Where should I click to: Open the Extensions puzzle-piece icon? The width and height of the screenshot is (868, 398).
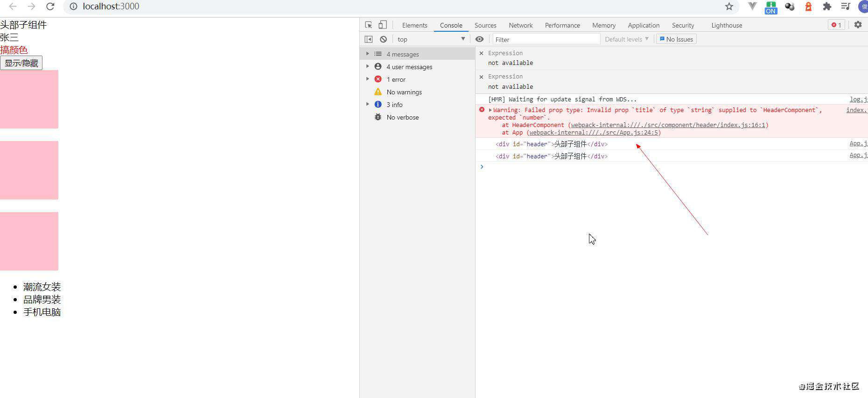(x=827, y=7)
